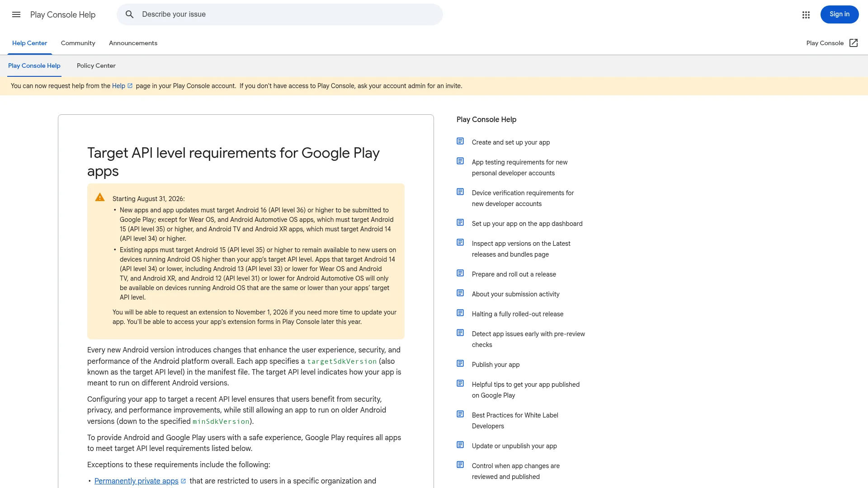Click the Play Console external link icon
Image resolution: width=868 pixels, height=488 pixels.
(854, 43)
